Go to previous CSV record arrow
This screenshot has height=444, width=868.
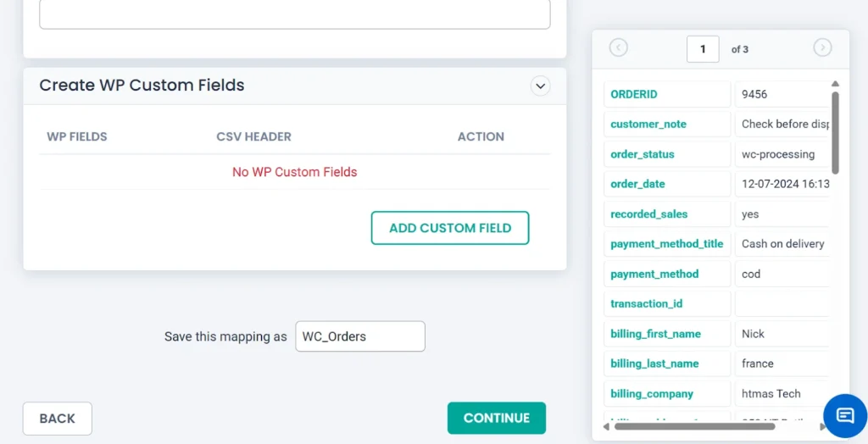click(x=619, y=48)
